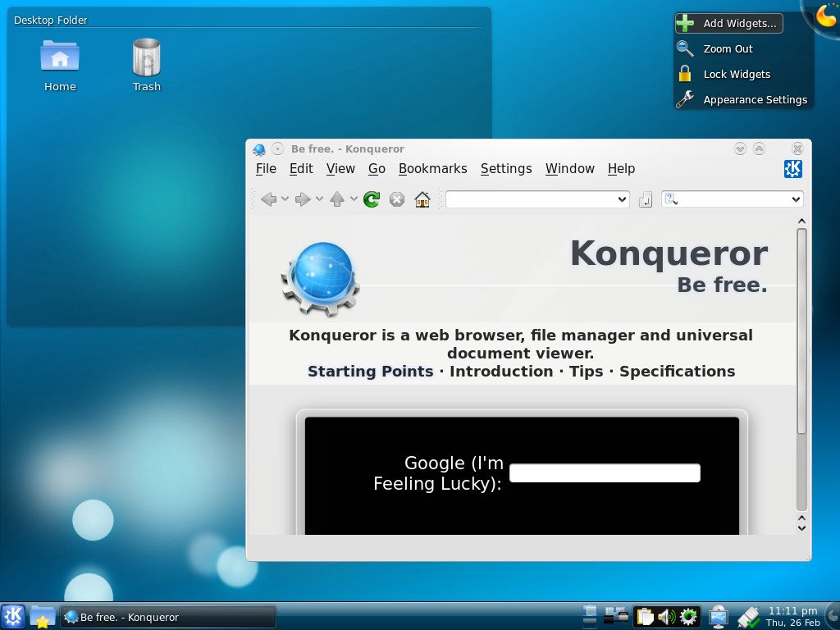The width and height of the screenshot is (840, 630).
Task: Expand Up arrow's dropdown list
Action: click(x=354, y=199)
